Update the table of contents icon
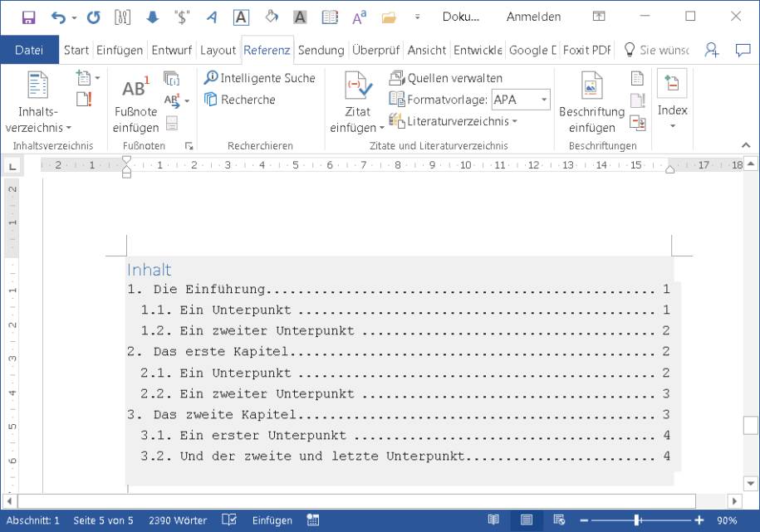This screenshot has height=532, width=760. click(84, 100)
